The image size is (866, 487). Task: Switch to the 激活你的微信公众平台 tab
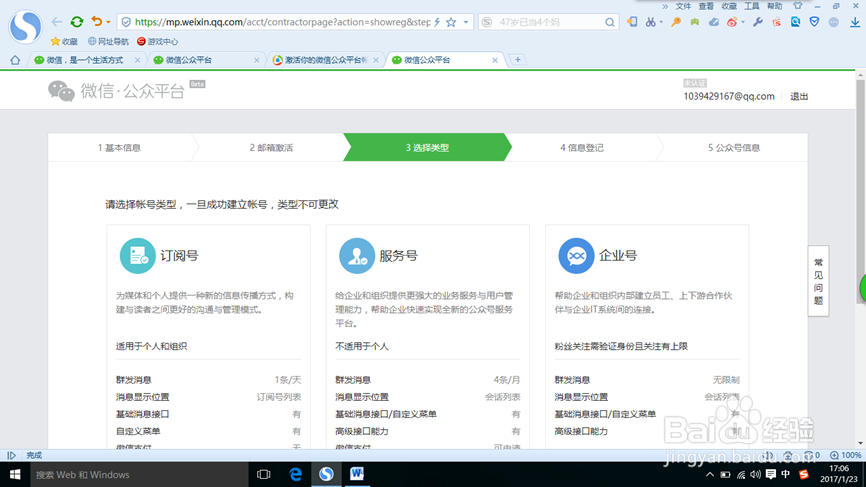click(326, 60)
